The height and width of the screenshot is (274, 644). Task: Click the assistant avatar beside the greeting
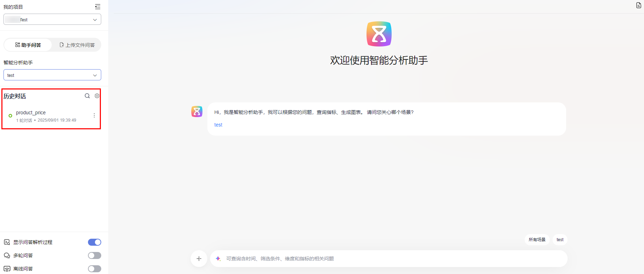coord(197,111)
